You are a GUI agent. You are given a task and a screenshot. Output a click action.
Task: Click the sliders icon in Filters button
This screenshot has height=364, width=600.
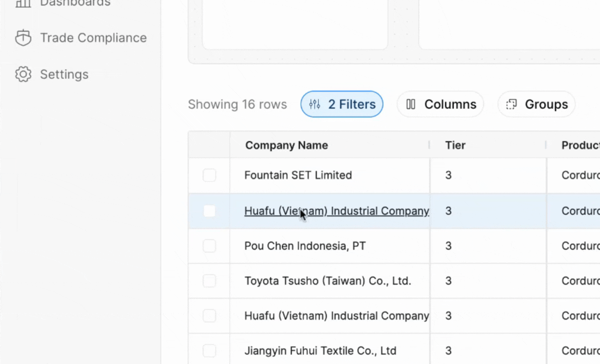pyautogui.click(x=315, y=104)
